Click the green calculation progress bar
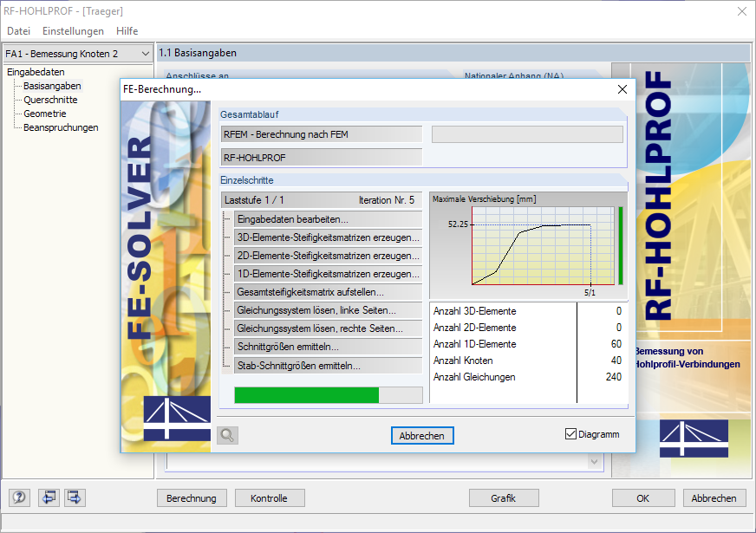The height and width of the screenshot is (533, 756). pyautogui.click(x=329, y=395)
